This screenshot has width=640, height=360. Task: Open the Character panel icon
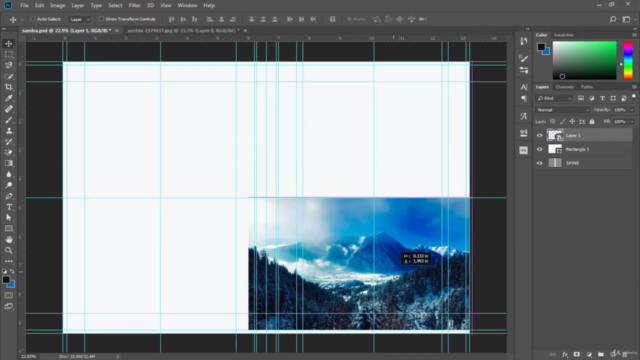click(524, 87)
